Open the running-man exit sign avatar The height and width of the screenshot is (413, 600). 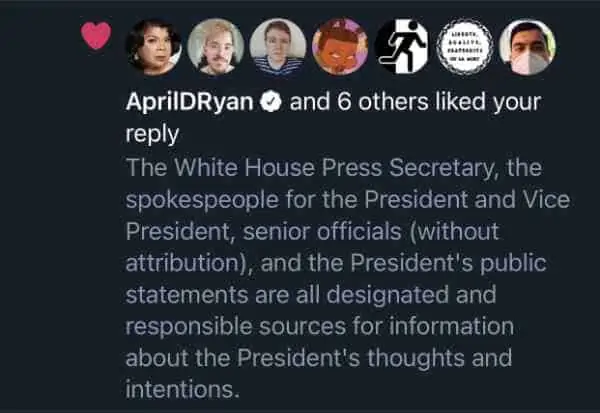point(402,46)
